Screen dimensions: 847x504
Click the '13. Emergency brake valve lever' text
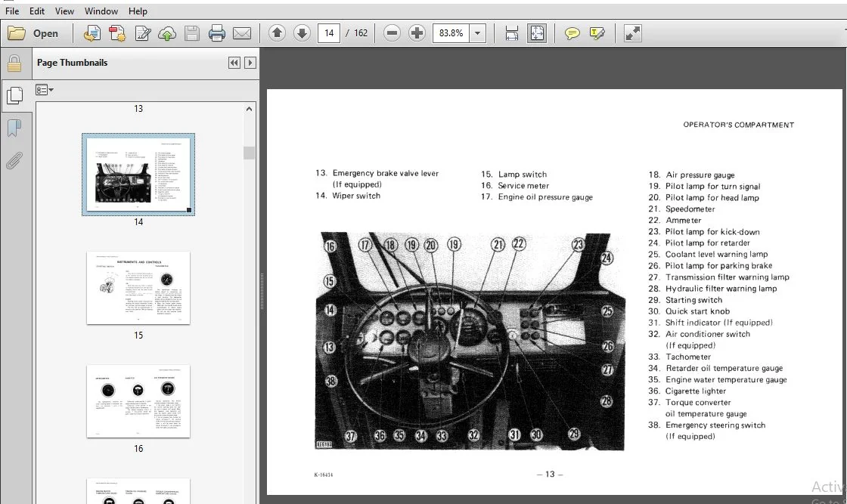[x=377, y=173]
